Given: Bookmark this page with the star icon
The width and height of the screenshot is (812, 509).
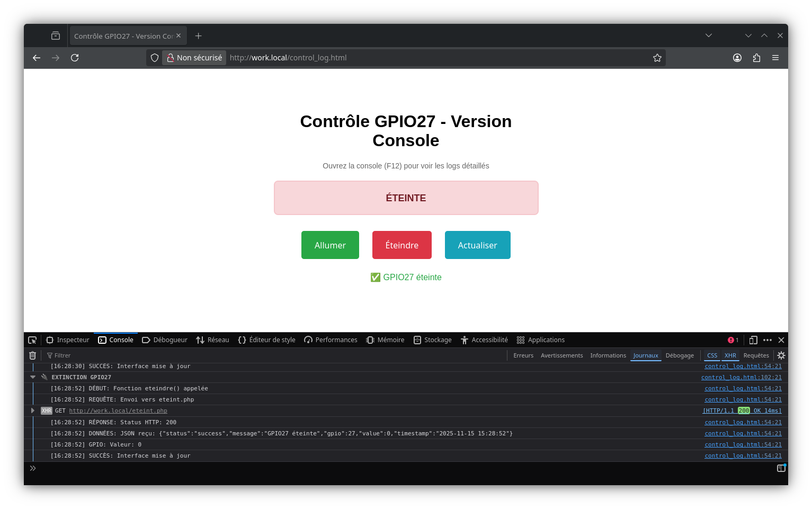Looking at the screenshot, I should point(657,58).
